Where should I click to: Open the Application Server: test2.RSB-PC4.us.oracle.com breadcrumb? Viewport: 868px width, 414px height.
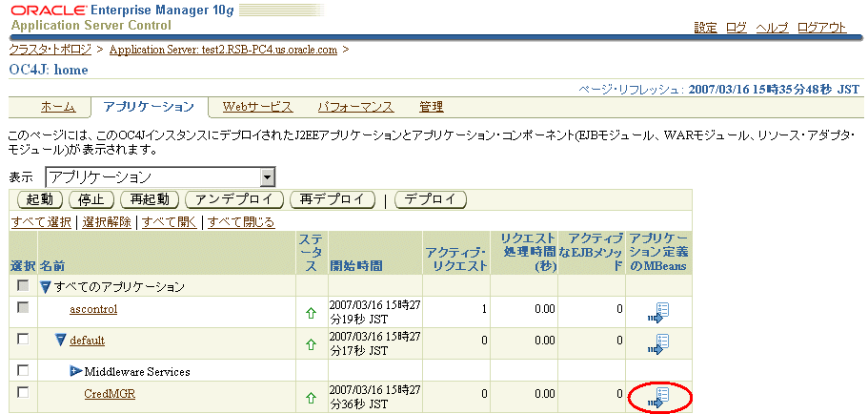click(x=223, y=50)
